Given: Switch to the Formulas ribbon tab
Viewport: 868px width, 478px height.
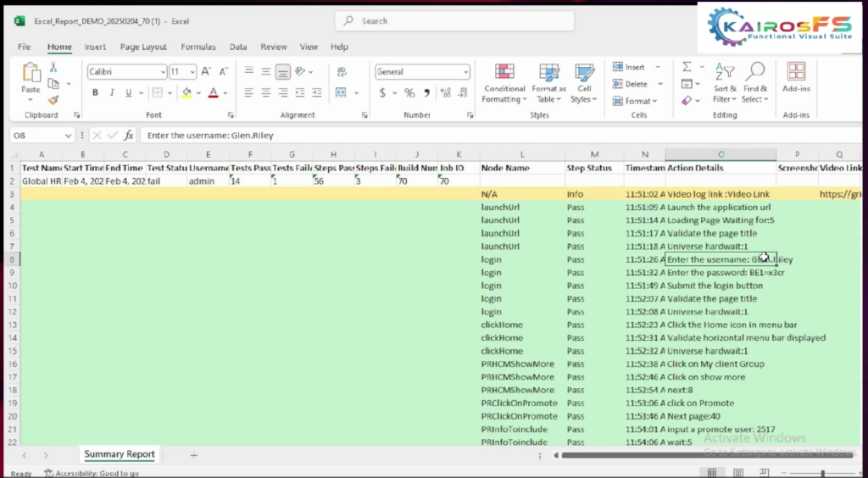Looking at the screenshot, I should (198, 47).
